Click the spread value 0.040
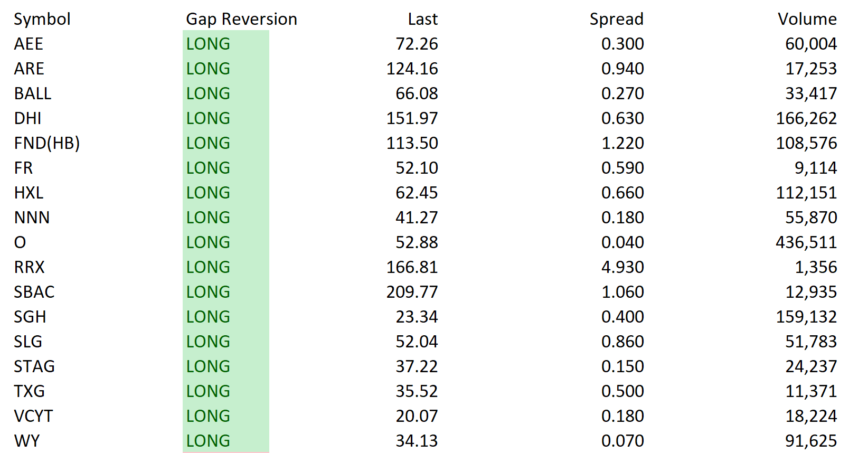 point(622,242)
